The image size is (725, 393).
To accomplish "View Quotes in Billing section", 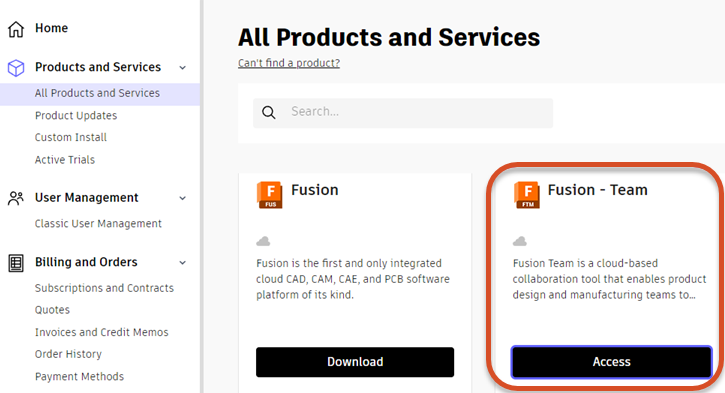I will point(52,310).
